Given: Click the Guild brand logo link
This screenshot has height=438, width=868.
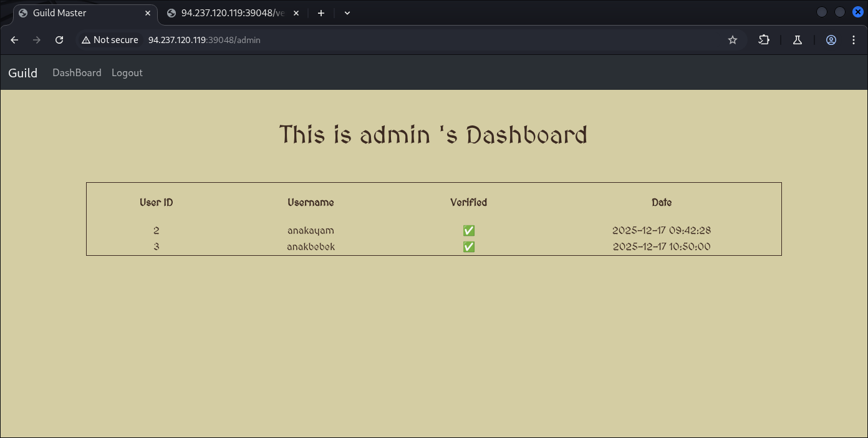Looking at the screenshot, I should pos(23,73).
